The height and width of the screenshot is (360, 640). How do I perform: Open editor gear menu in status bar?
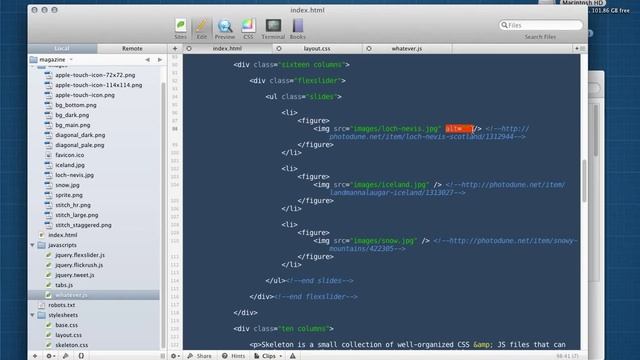coord(176,356)
